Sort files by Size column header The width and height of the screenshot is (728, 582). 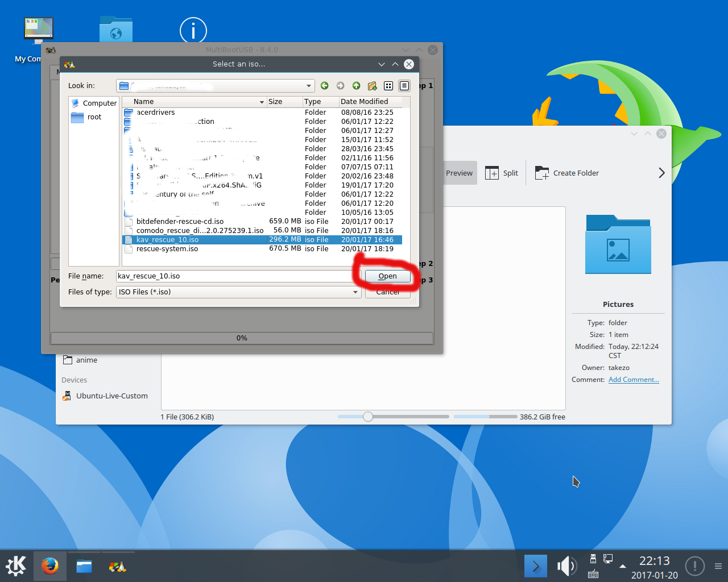click(275, 102)
